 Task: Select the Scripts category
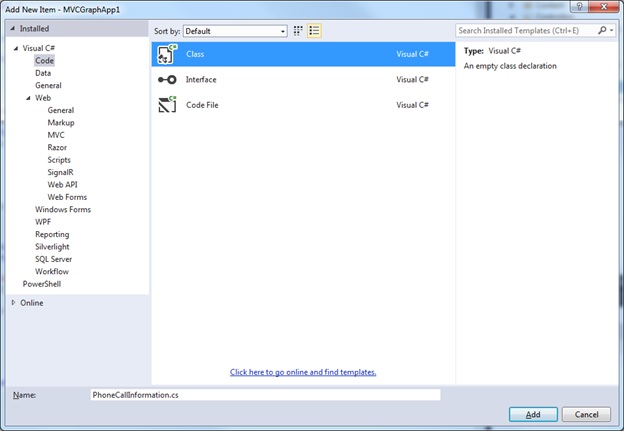[59, 160]
